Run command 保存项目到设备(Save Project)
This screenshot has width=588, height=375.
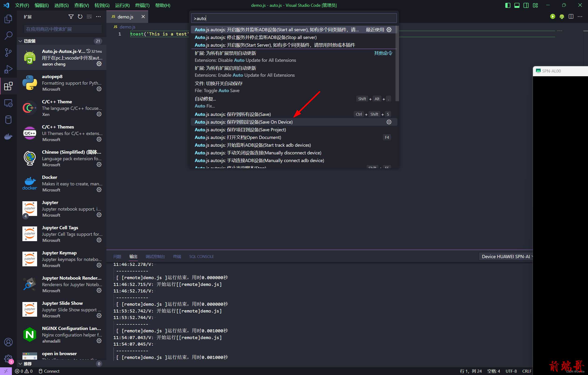pyautogui.click(x=294, y=130)
